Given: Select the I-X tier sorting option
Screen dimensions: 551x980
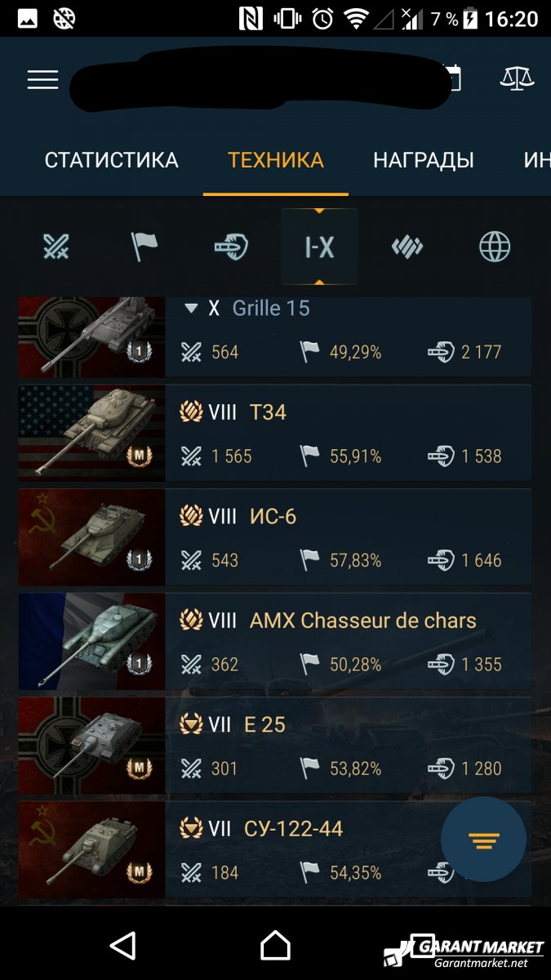Looking at the screenshot, I should click(319, 247).
